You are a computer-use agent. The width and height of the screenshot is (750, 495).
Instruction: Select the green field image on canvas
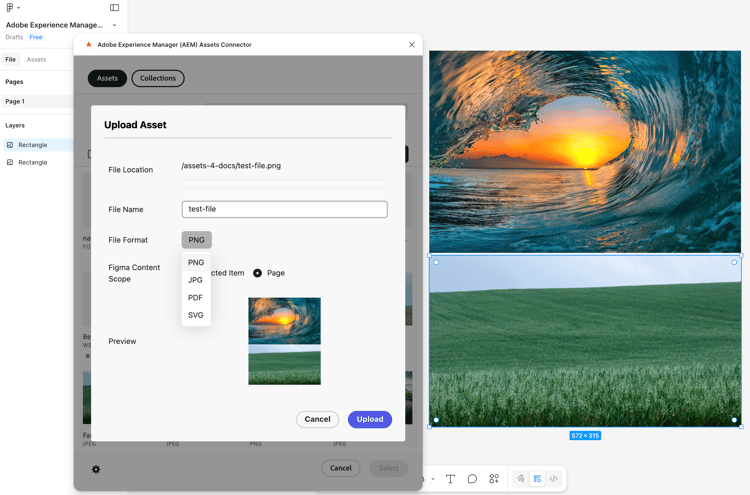(585, 341)
